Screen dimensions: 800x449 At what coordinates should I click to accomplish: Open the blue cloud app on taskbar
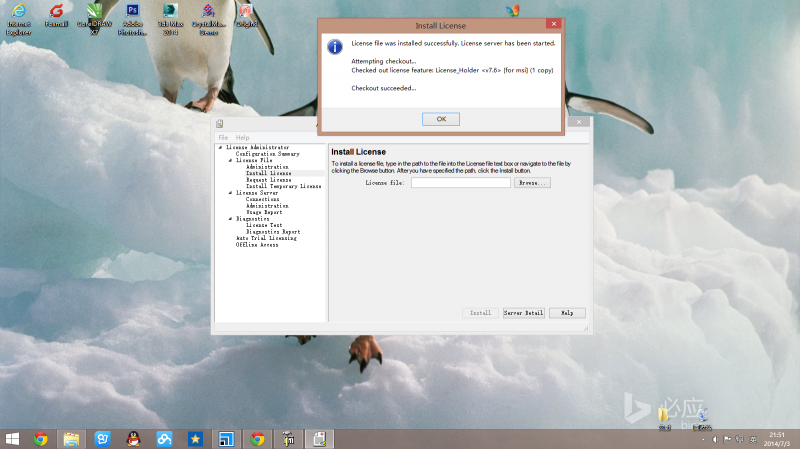click(x=164, y=439)
